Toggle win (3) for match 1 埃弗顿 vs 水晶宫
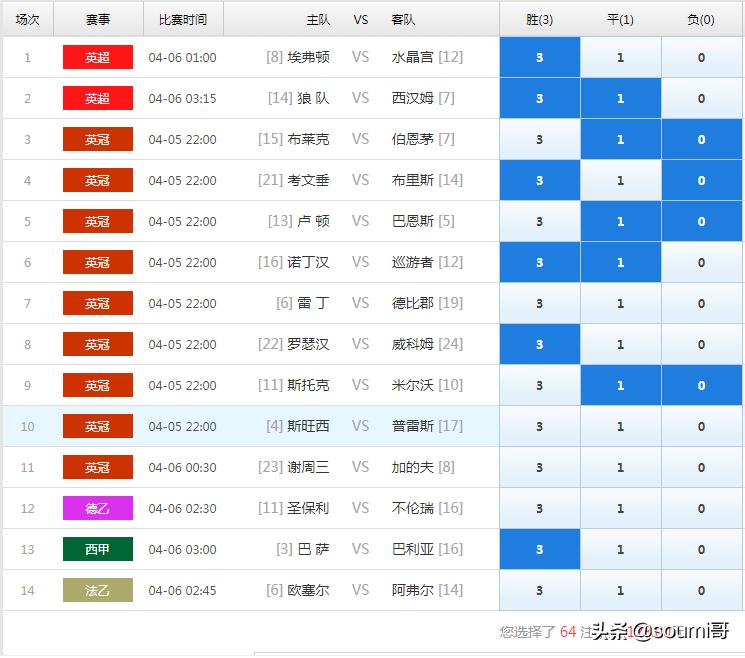The width and height of the screenshot is (745, 658). pyautogui.click(x=540, y=57)
